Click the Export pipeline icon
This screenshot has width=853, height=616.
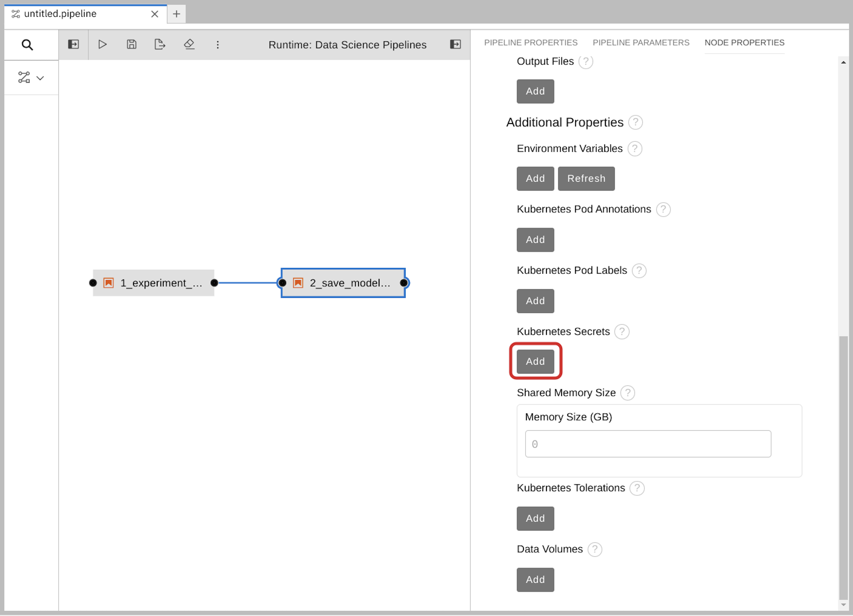coord(160,45)
